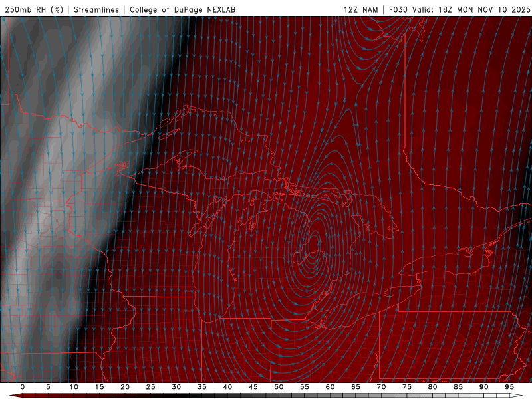Image resolution: width=532 pixels, height=399 pixels.
Task: Click the "Valid: 18Z MON NOV 10 2025" text
Action: point(471,9)
